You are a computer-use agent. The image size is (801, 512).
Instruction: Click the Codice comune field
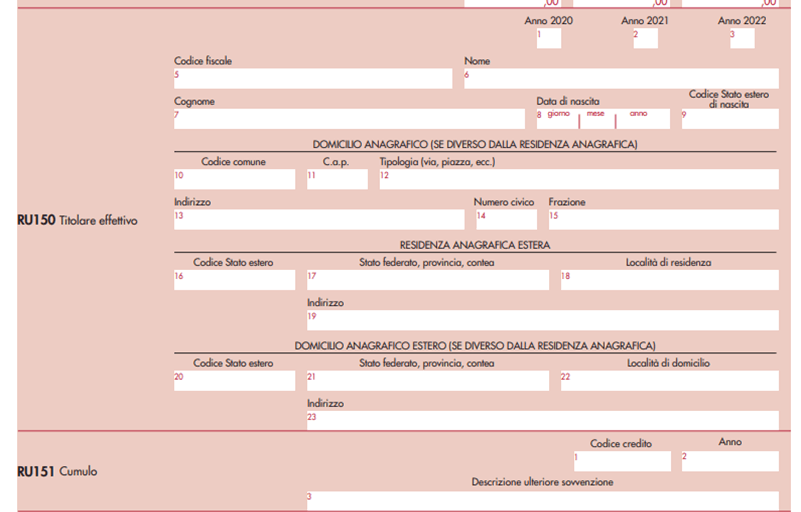coord(235,180)
